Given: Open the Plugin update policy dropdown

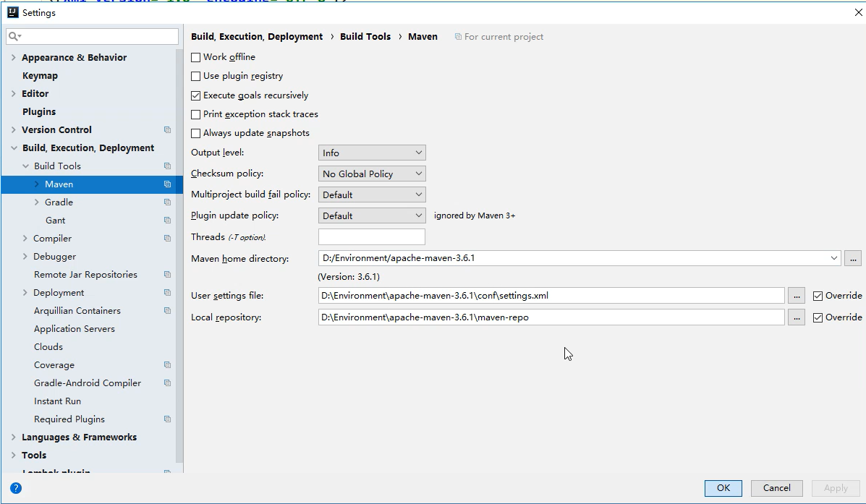Looking at the screenshot, I should pos(372,215).
